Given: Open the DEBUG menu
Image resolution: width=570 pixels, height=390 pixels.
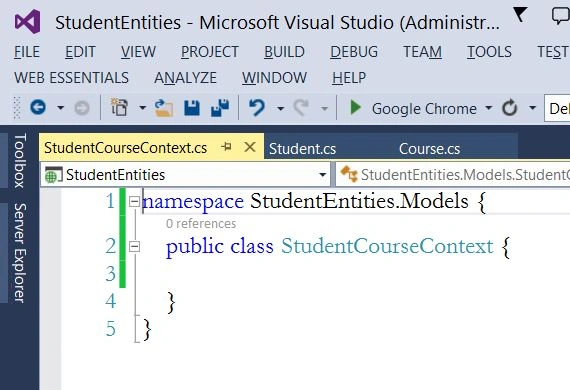Looking at the screenshot, I should coord(354,52).
